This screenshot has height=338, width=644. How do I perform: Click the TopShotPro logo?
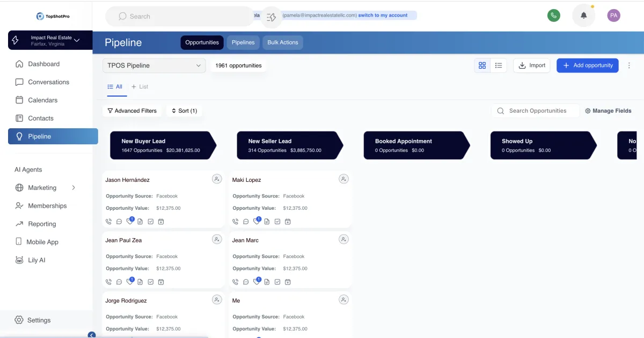pyautogui.click(x=53, y=17)
